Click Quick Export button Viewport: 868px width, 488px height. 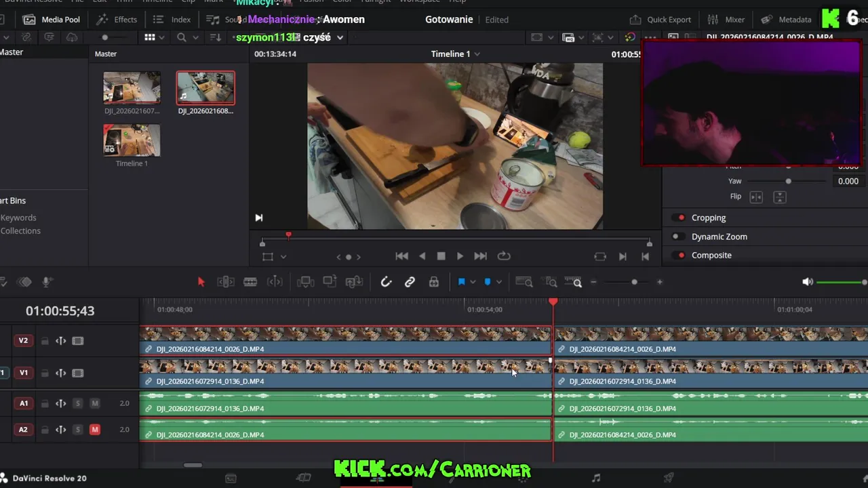click(660, 20)
